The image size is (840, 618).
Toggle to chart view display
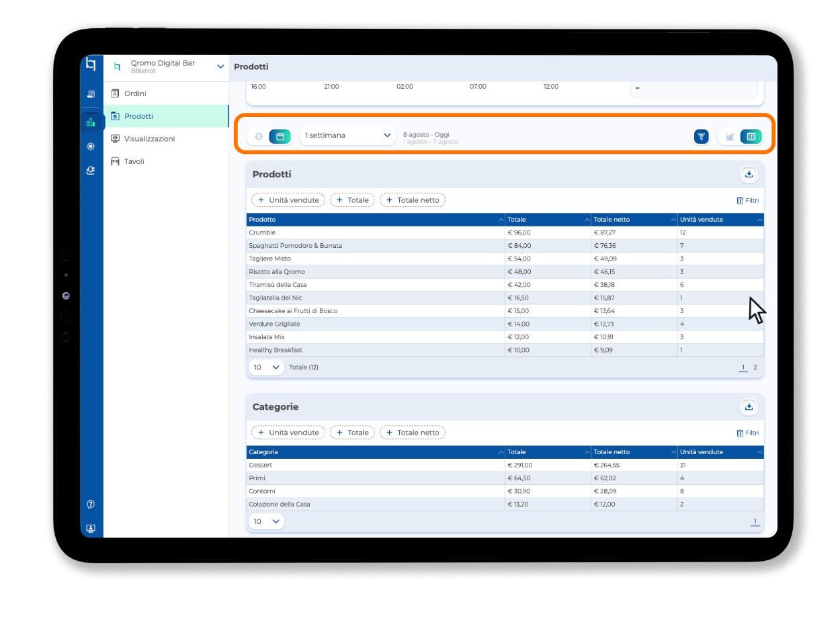coord(730,136)
